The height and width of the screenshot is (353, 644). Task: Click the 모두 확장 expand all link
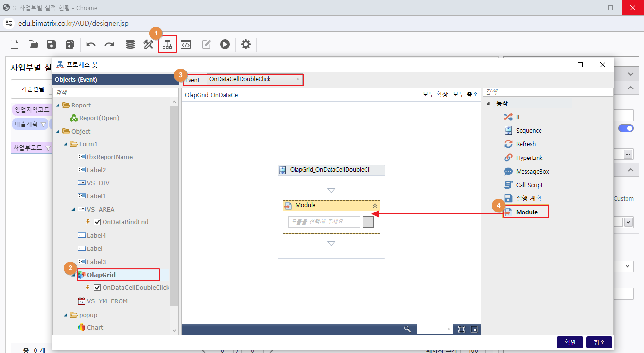coord(435,94)
